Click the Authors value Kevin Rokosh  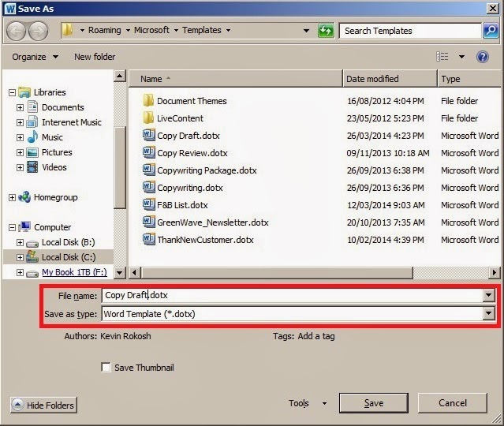coord(125,336)
